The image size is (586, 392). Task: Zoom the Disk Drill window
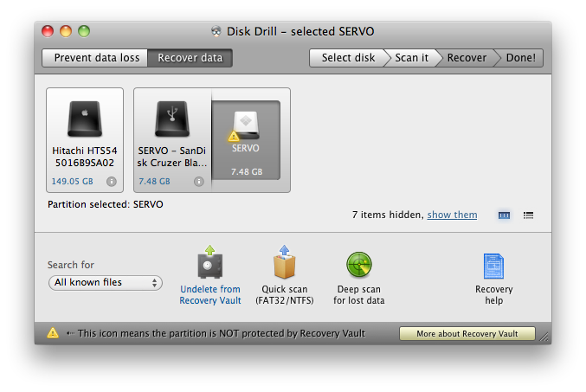point(84,31)
